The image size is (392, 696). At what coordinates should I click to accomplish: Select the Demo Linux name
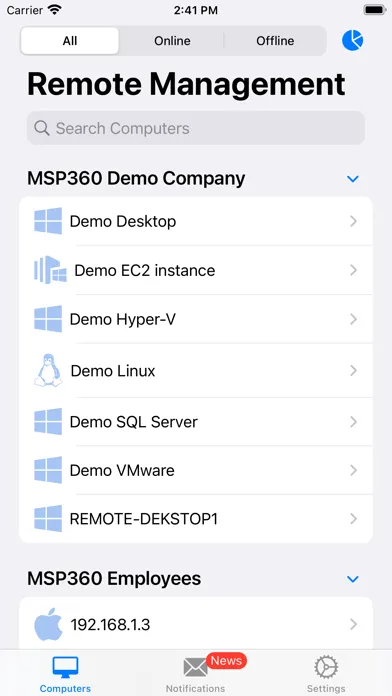(x=113, y=371)
